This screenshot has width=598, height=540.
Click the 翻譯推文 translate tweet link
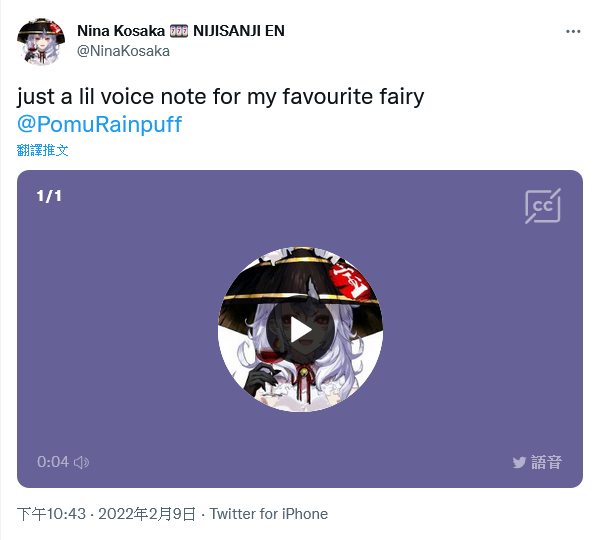pos(43,150)
